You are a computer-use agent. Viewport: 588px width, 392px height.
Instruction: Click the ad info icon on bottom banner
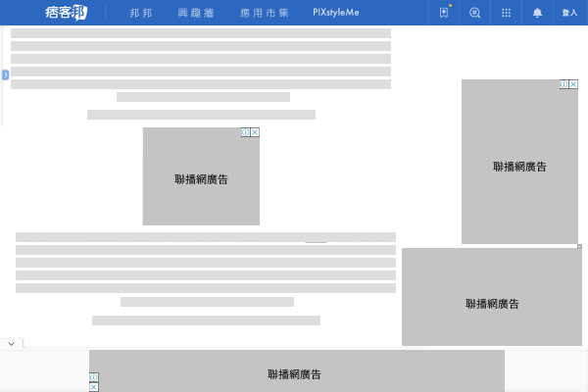pyautogui.click(x=94, y=377)
